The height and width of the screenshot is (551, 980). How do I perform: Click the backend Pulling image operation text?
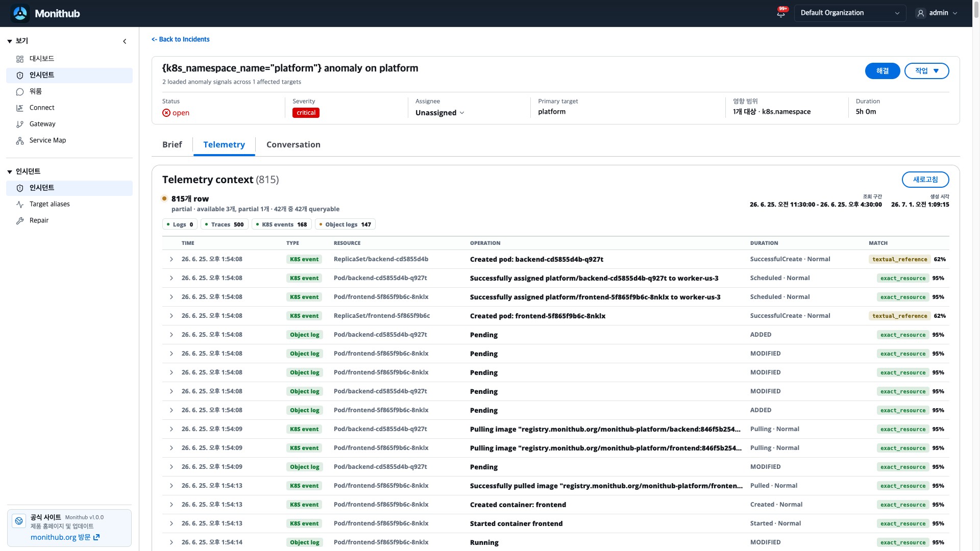[605, 429]
